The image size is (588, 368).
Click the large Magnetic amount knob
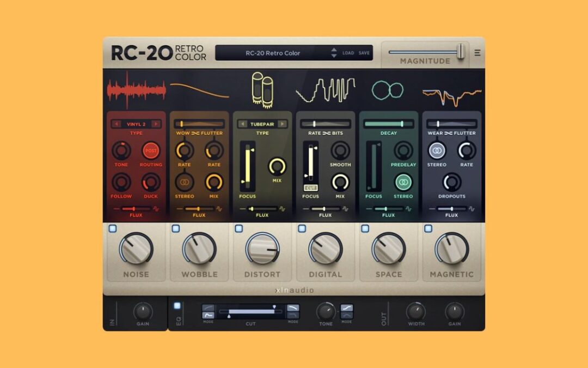pyautogui.click(x=452, y=250)
